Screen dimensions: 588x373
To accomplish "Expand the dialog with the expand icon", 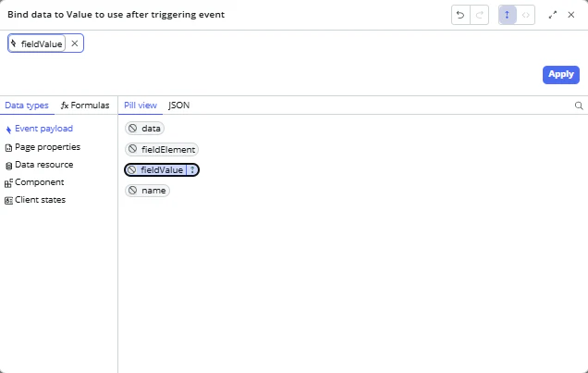I will (552, 15).
